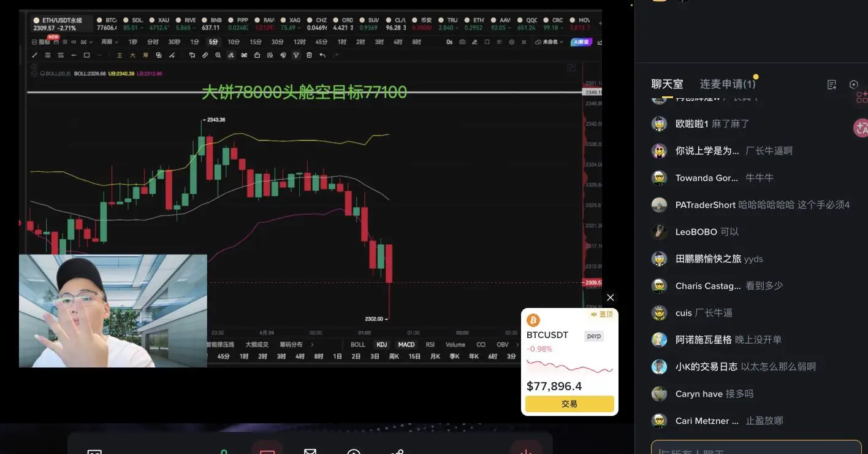Toggle 筹码分布 chip distribution overlay

point(291,345)
